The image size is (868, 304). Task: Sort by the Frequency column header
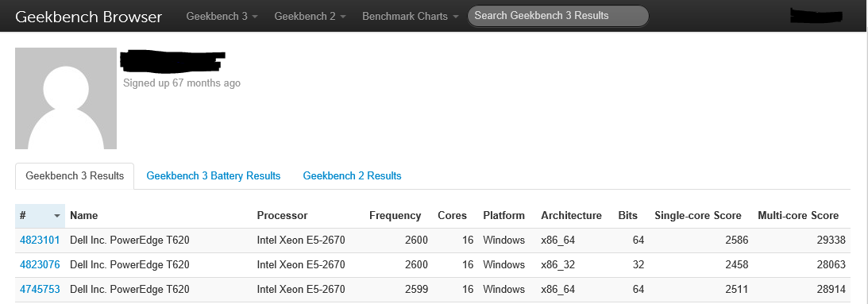(395, 216)
